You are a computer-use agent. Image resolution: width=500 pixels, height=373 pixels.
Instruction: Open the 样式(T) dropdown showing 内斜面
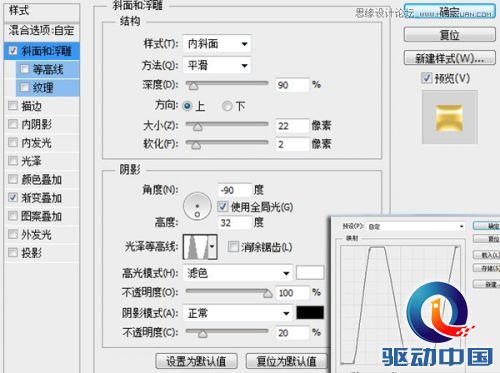pos(217,44)
